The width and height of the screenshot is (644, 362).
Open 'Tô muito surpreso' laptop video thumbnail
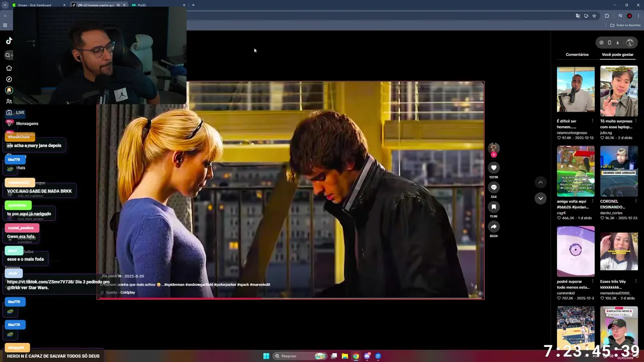click(619, 91)
